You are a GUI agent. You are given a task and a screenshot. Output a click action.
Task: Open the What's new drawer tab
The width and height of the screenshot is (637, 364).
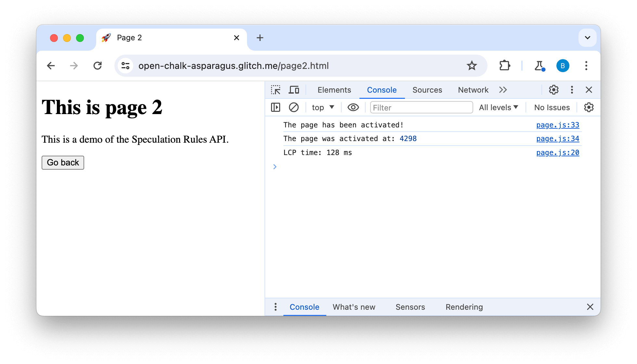354,307
